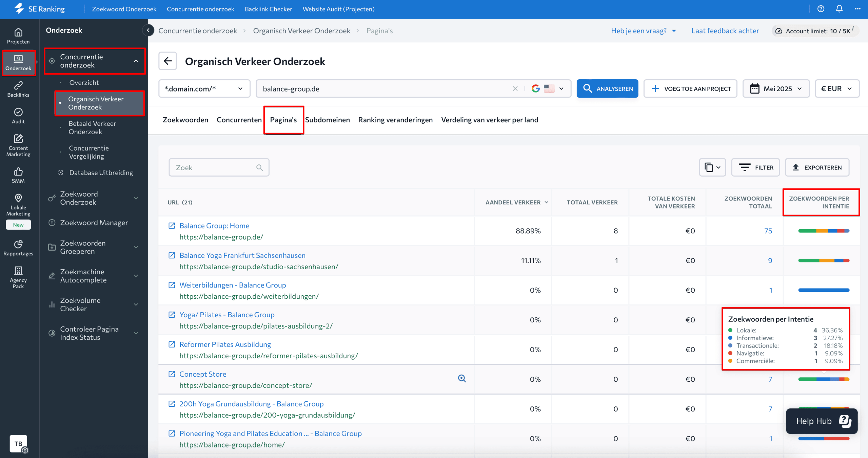
Task: Collapse the Onderzoek side panel arrow
Action: 148,31
